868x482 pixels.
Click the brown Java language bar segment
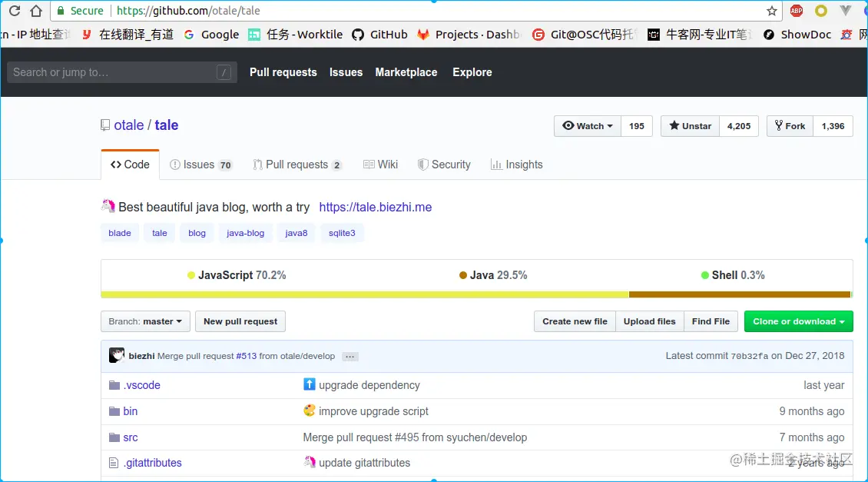pyautogui.click(x=740, y=294)
